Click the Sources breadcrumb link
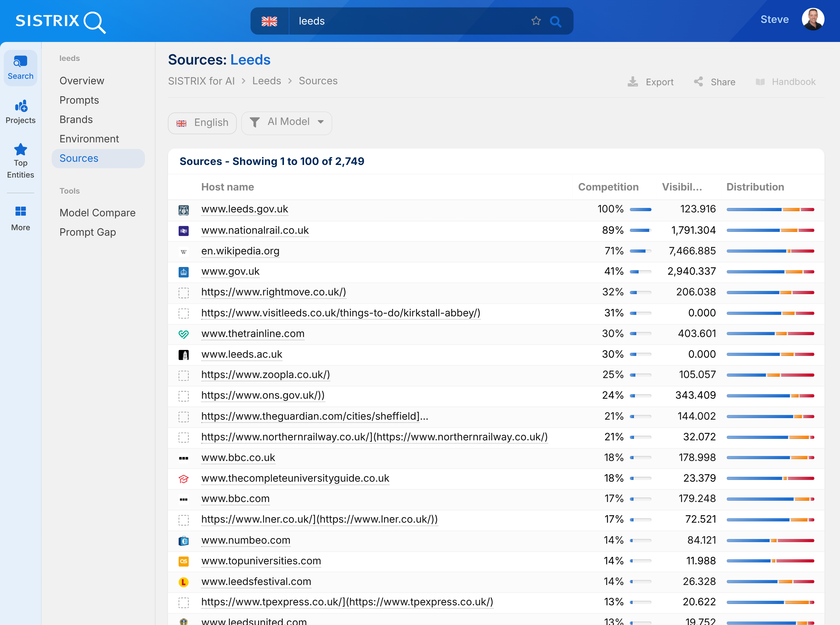Viewport: 840px width, 625px height. (x=318, y=81)
